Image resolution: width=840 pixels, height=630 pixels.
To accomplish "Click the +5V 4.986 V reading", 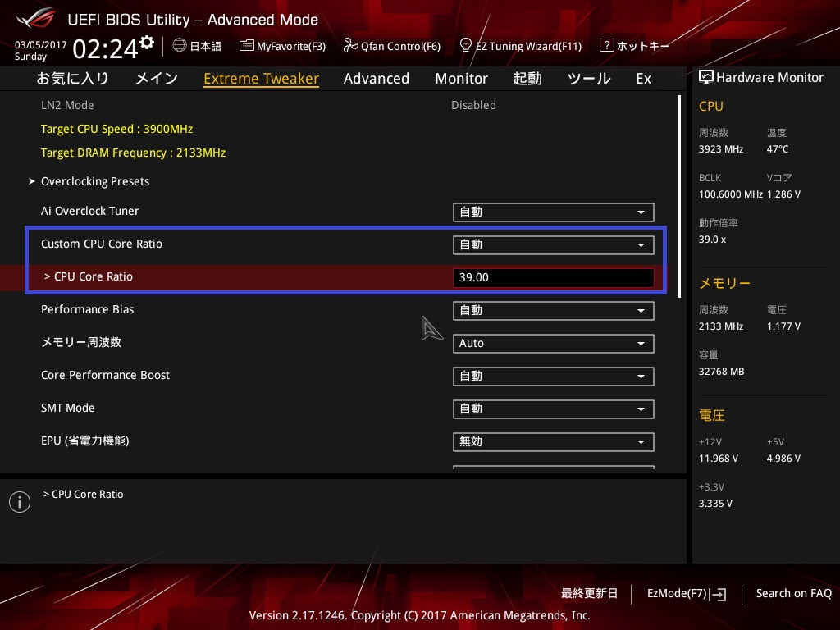I will (783, 458).
